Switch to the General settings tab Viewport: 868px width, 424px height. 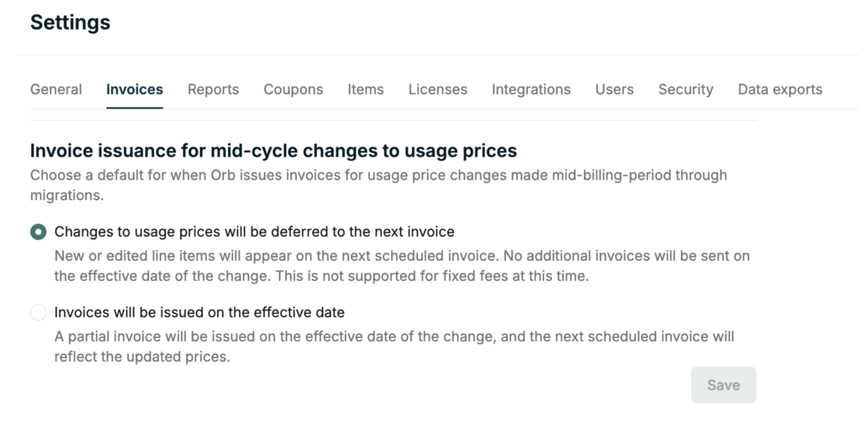pyautogui.click(x=56, y=89)
